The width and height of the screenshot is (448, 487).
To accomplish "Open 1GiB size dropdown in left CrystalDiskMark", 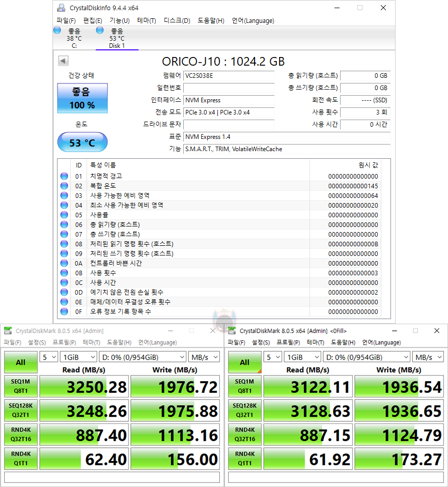I will tap(78, 357).
